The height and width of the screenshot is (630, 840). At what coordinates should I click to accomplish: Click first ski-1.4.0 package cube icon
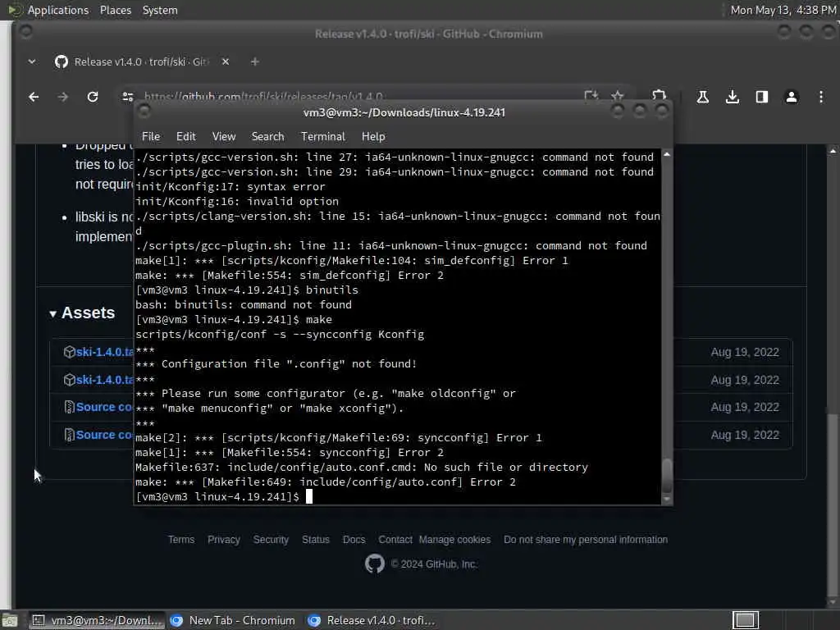click(x=69, y=352)
